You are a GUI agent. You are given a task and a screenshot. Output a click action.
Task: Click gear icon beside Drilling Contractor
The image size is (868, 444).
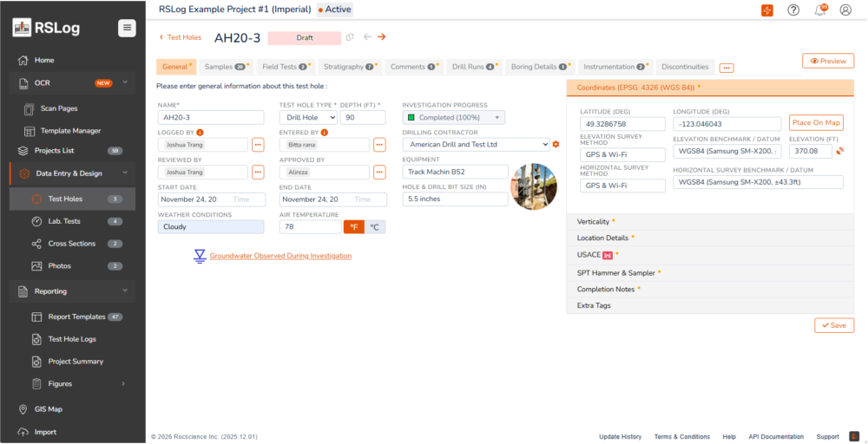click(x=556, y=144)
